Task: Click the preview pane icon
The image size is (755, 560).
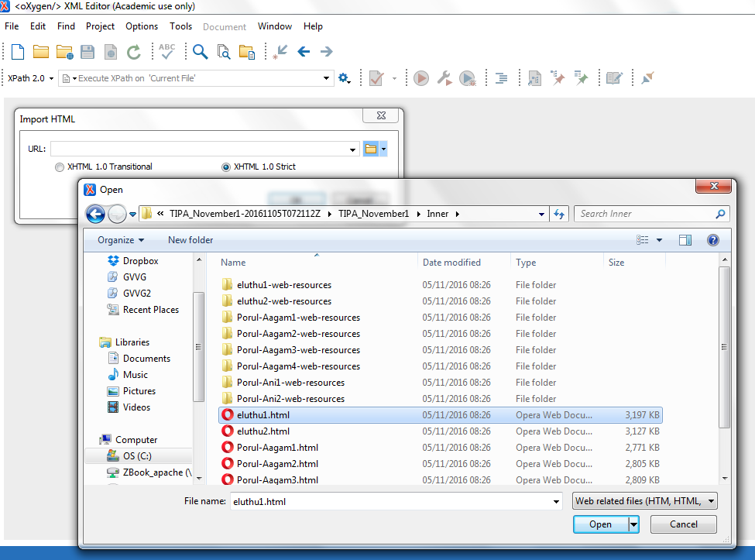Action: coord(685,240)
